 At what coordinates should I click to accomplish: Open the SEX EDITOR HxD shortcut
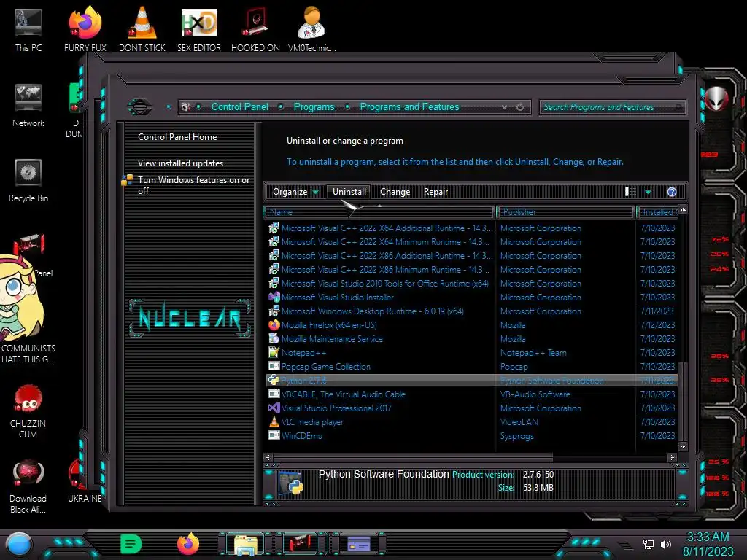pos(198,29)
